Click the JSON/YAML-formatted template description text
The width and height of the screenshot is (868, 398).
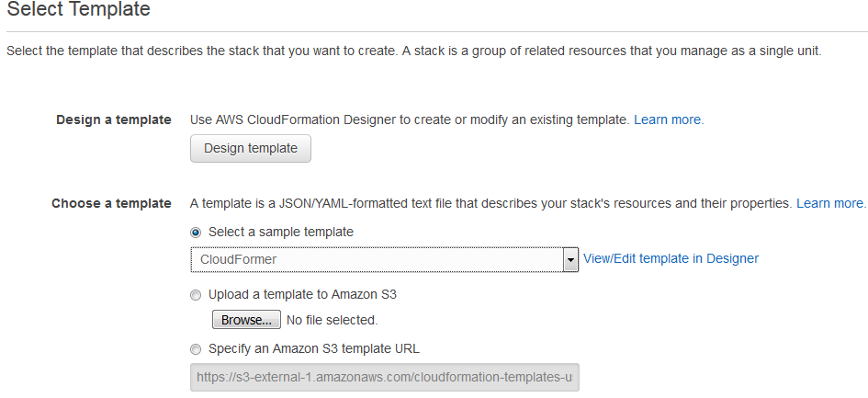pyautogui.click(x=490, y=203)
